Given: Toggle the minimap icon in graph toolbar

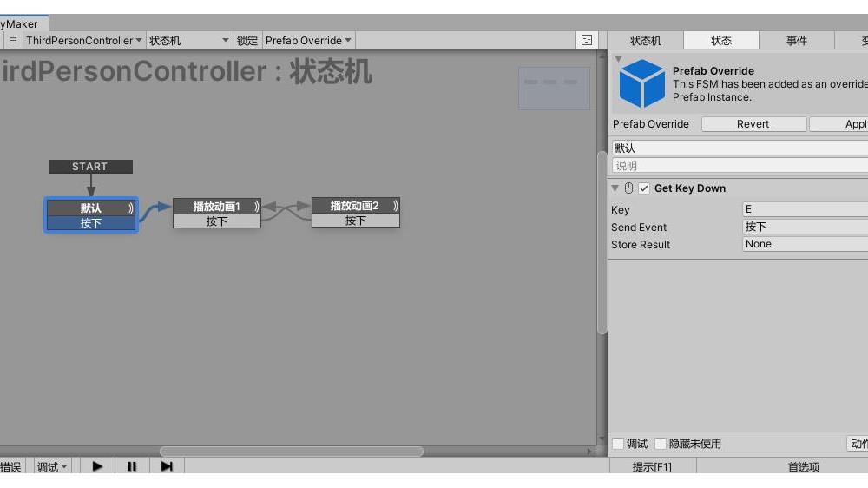Looking at the screenshot, I should pos(587,41).
